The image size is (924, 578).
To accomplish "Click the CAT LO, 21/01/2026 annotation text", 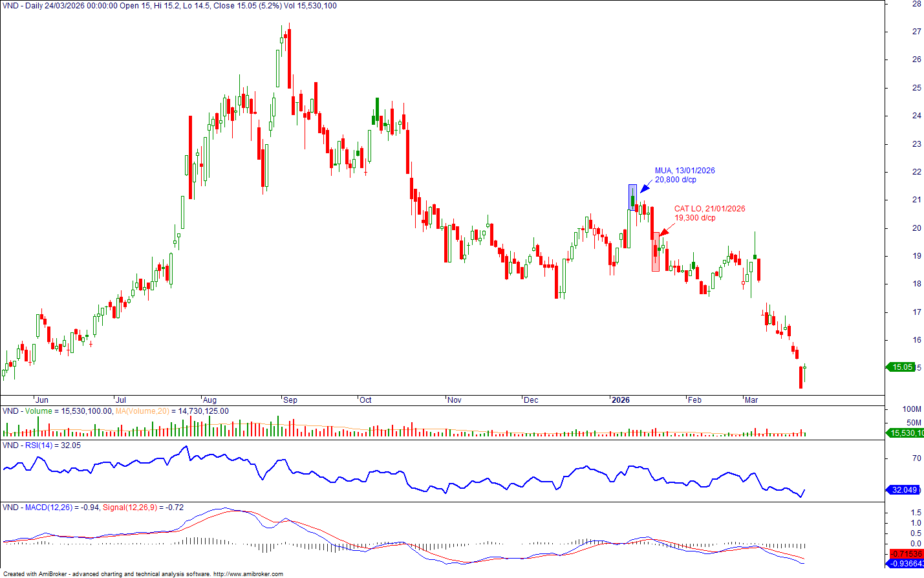I will (709, 209).
